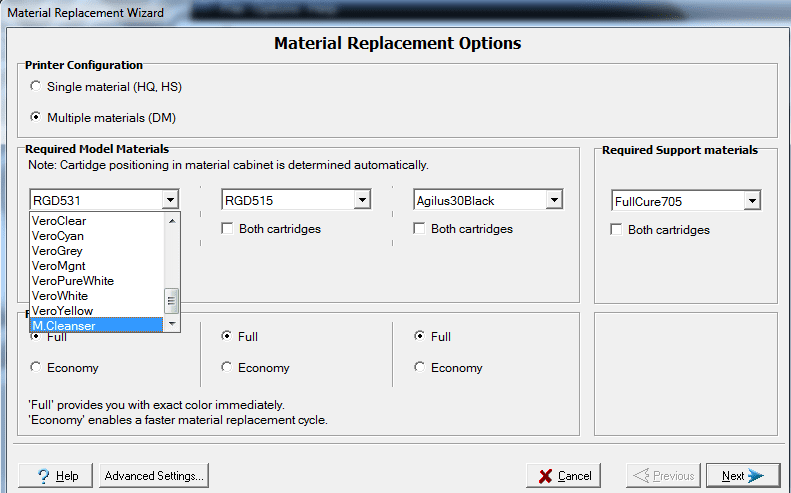The height and width of the screenshot is (493, 791).
Task: Choose VeroMgnt from the material list
Action: coord(97,266)
